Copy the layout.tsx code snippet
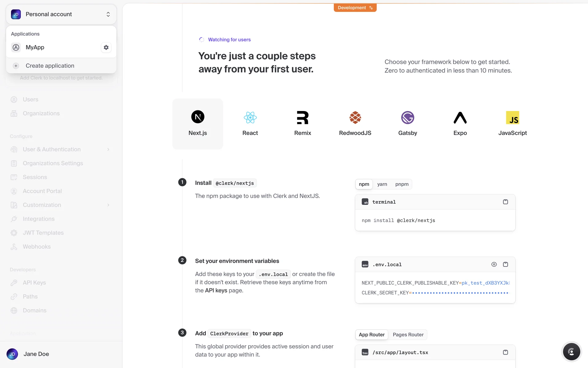The width and height of the screenshot is (588, 368). click(505, 352)
